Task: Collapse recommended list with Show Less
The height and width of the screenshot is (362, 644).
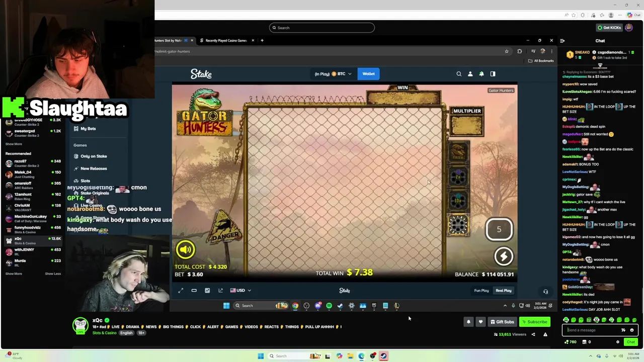Action: (x=53, y=274)
